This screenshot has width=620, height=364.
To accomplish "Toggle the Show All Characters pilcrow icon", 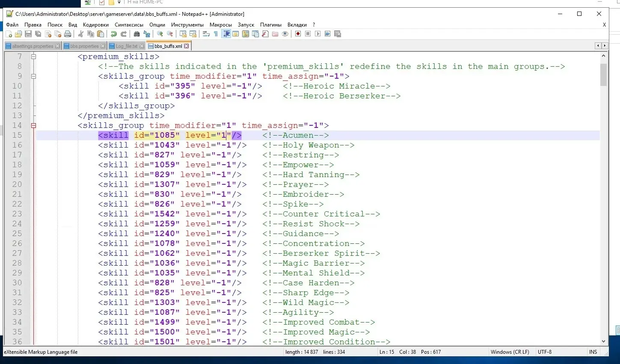I will (x=216, y=34).
